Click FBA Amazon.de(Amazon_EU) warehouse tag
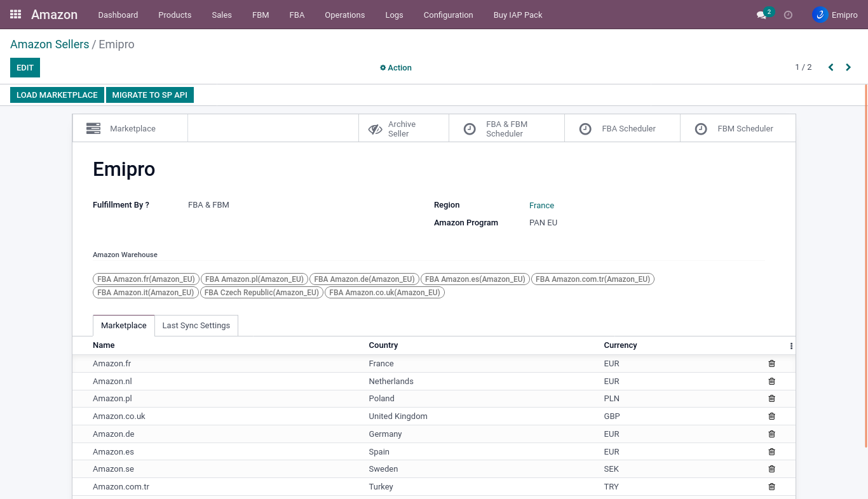868x499 pixels. 364,279
